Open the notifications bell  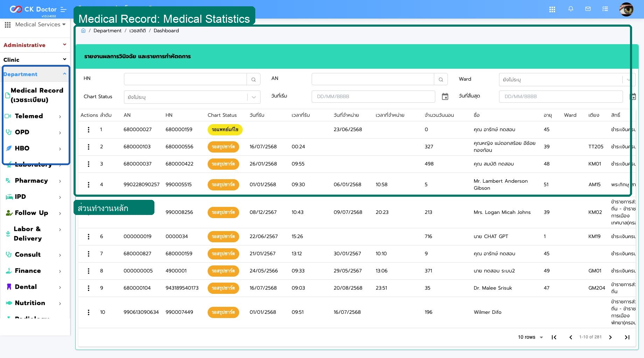(x=571, y=9)
